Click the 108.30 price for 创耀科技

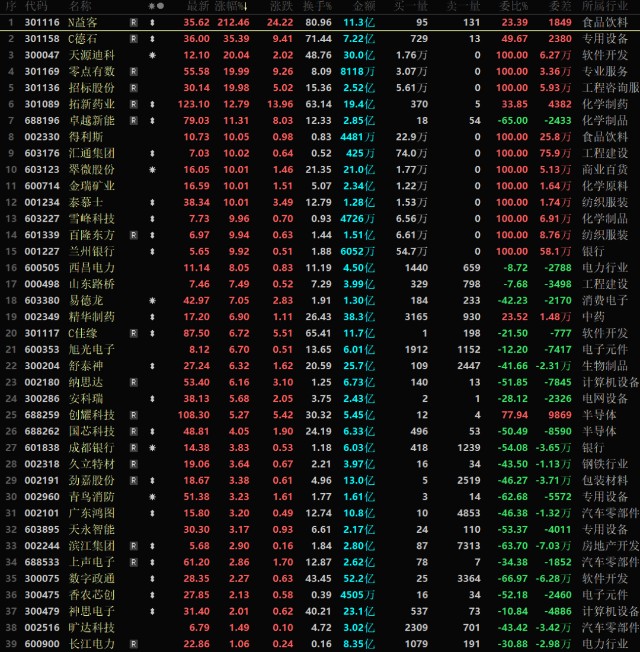click(194, 415)
